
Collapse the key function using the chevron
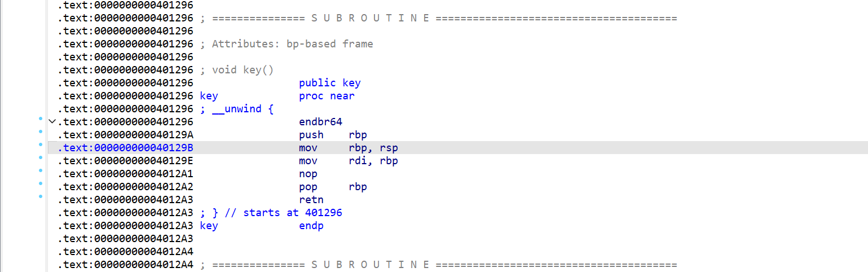click(x=52, y=121)
